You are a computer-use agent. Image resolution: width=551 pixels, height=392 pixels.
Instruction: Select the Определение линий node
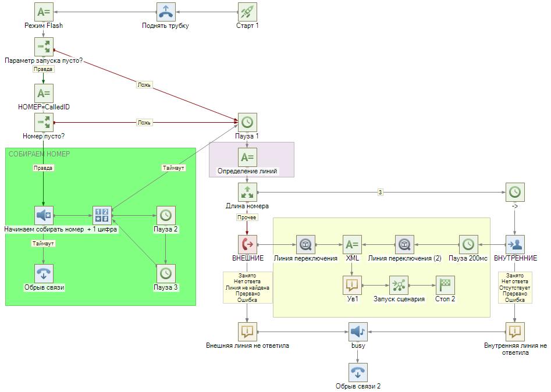tap(247, 157)
